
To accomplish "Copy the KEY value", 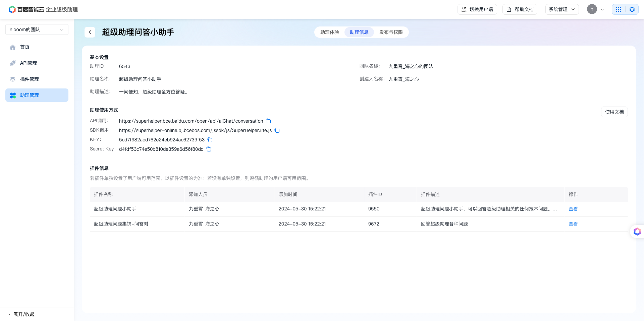I will [210, 140].
